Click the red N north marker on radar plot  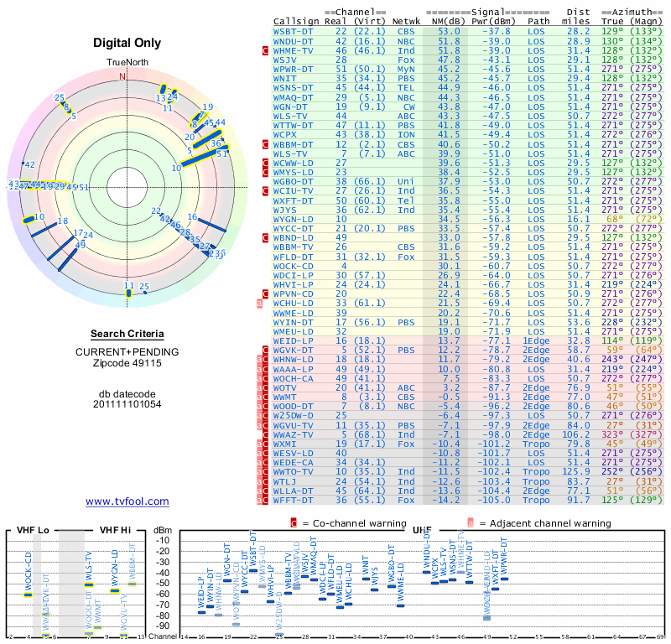pyautogui.click(x=122, y=76)
